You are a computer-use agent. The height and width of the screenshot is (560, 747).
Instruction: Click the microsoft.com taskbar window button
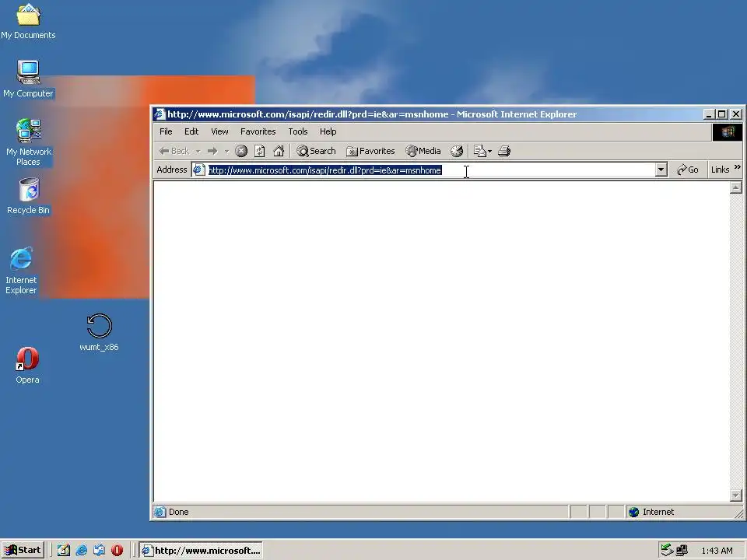point(201,551)
